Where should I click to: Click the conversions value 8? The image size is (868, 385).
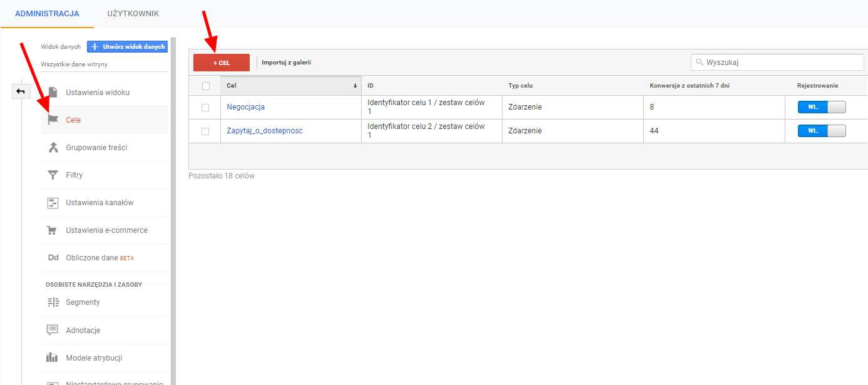click(x=652, y=107)
